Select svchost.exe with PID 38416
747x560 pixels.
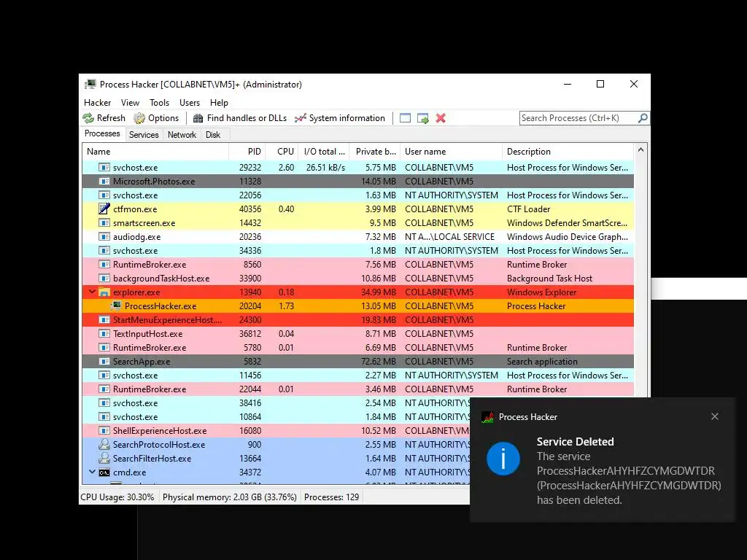pos(276,402)
